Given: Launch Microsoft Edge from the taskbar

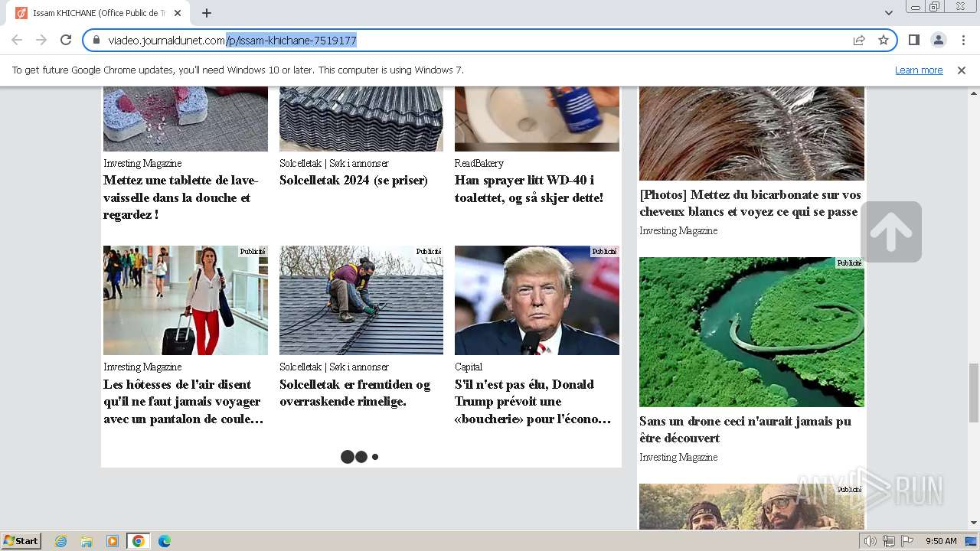Looking at the screenshot, I should [165, 541].
